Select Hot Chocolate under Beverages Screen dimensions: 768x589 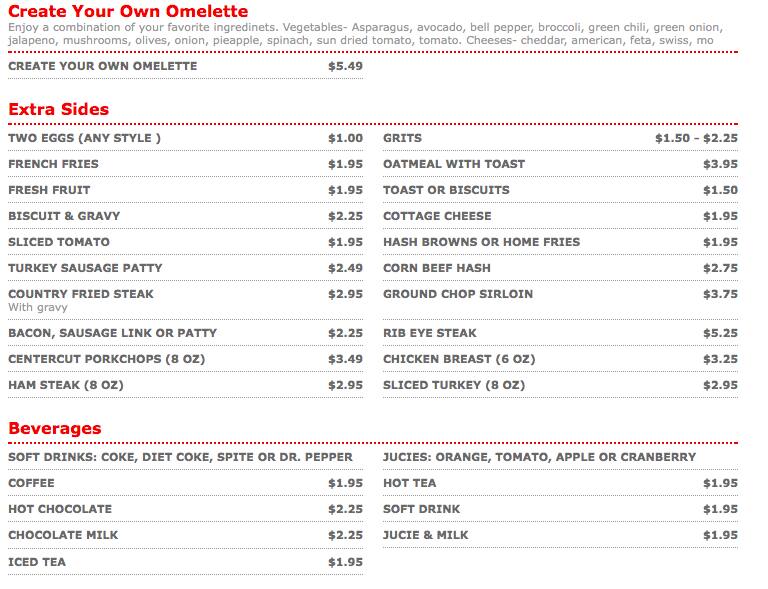(x=60, y=509)
